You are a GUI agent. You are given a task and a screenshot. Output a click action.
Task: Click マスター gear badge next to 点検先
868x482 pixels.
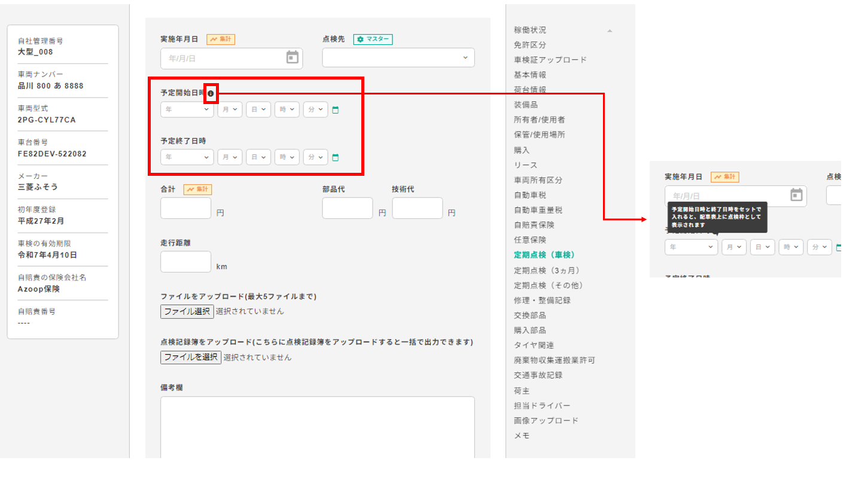pyautogui.click(x=373, y=39)
